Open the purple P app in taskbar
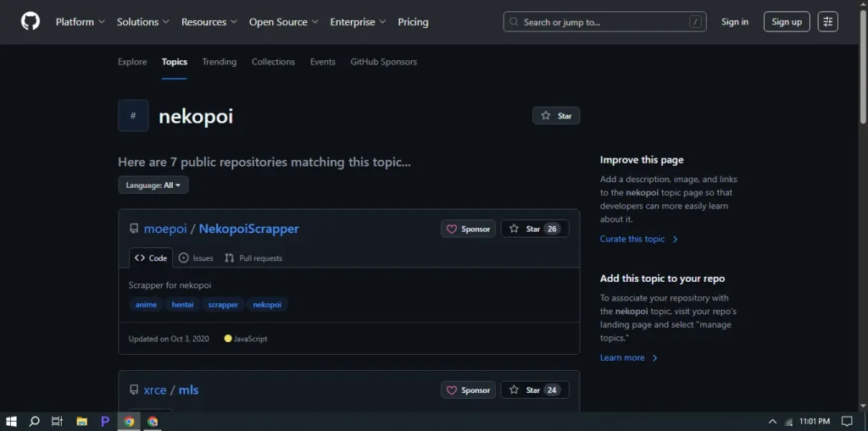The width and height of the screenshot is (868, 431). pos(105,421)
